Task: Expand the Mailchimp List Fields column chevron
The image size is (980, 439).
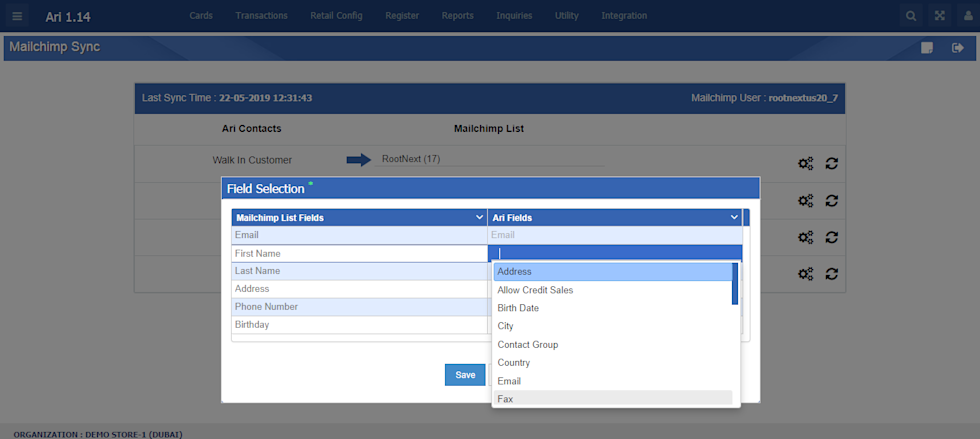Action: coord(479,217)
